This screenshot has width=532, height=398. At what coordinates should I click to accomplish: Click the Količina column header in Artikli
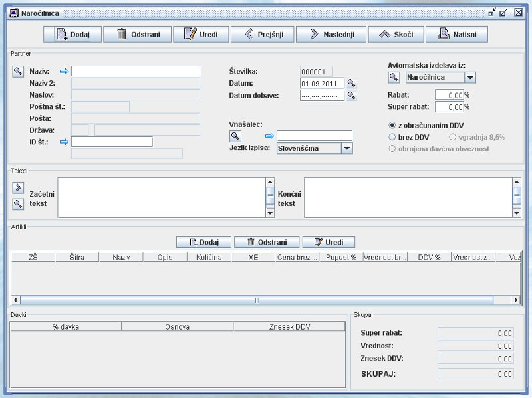tap(209, 256)
